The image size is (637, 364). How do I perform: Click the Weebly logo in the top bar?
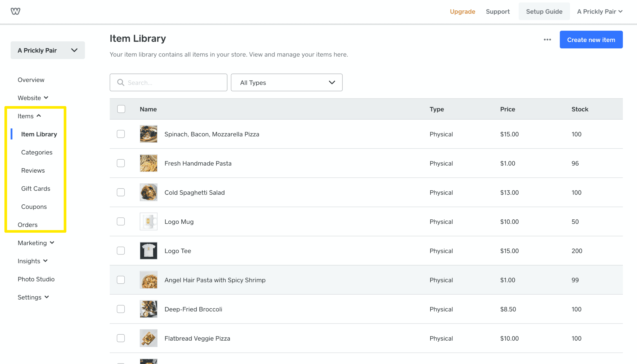point(15,11)
